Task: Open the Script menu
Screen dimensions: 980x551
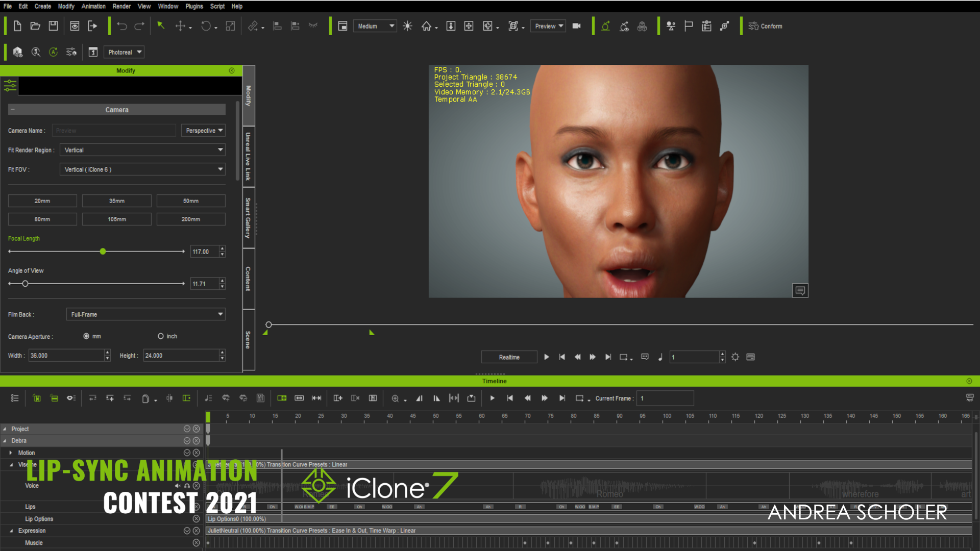Action: click(x=217, y=6)
